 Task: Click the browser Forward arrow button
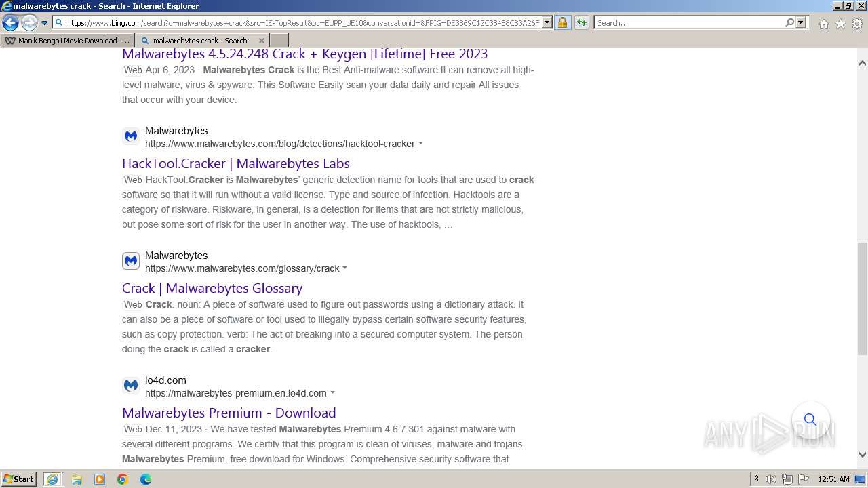tap(29, 22)
